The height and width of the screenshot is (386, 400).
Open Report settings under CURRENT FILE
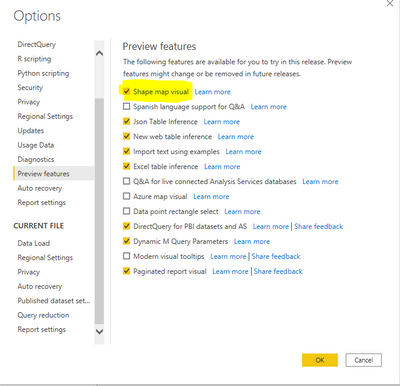tap(42, 329)
